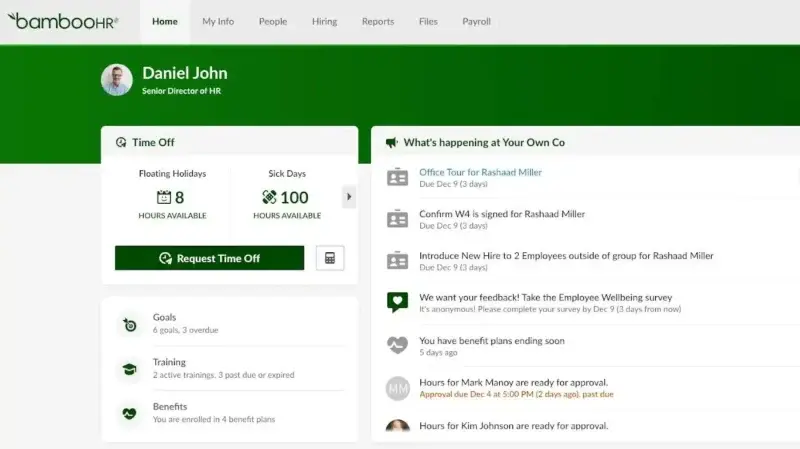
Task: Switch to the People tab
Action: [273, 21]
